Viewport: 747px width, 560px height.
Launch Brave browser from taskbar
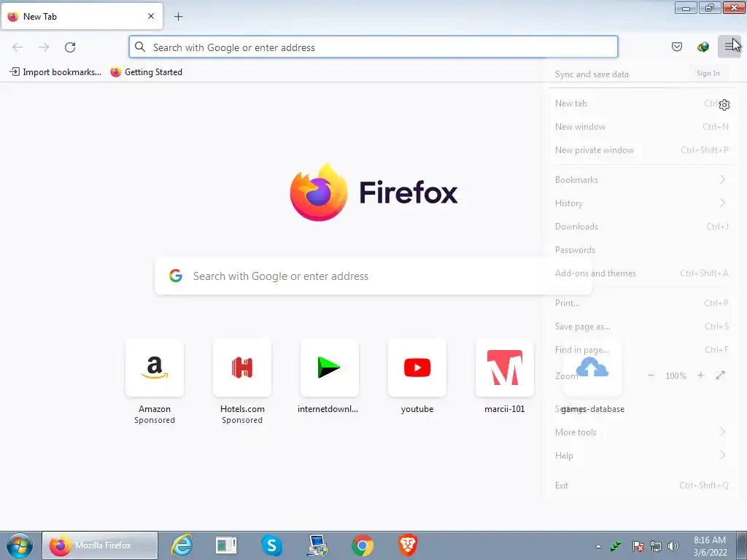(408, 545)
